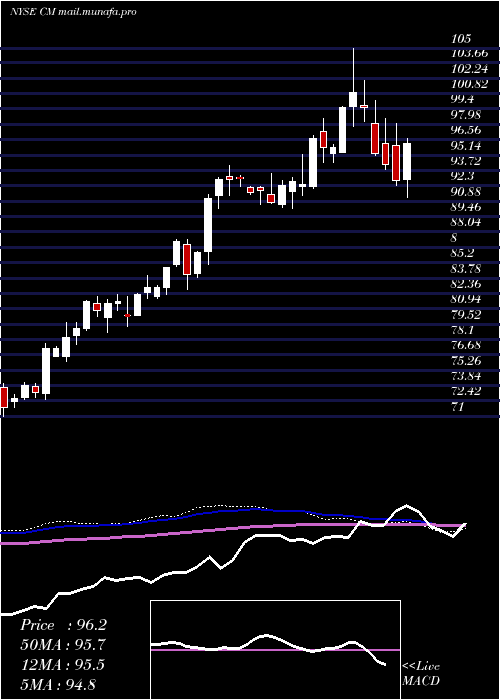
Task: Click the 100.82 price axis label
Action: (x=469, y=84)
